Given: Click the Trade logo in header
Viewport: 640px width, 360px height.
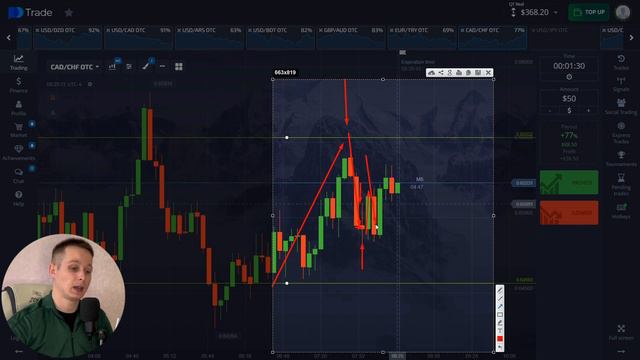Looking at the screenshot, I should click(x=30, y=13).
